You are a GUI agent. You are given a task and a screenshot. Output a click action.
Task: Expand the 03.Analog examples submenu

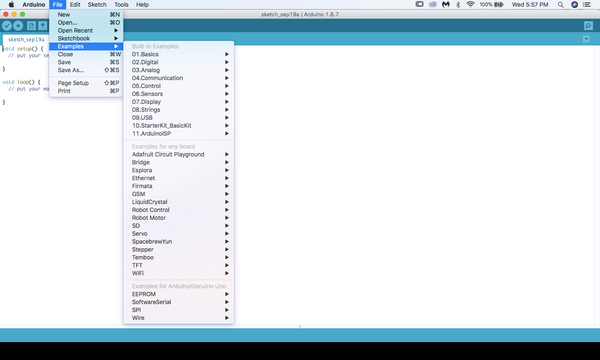pyautogui.click(x=179, y=70)
